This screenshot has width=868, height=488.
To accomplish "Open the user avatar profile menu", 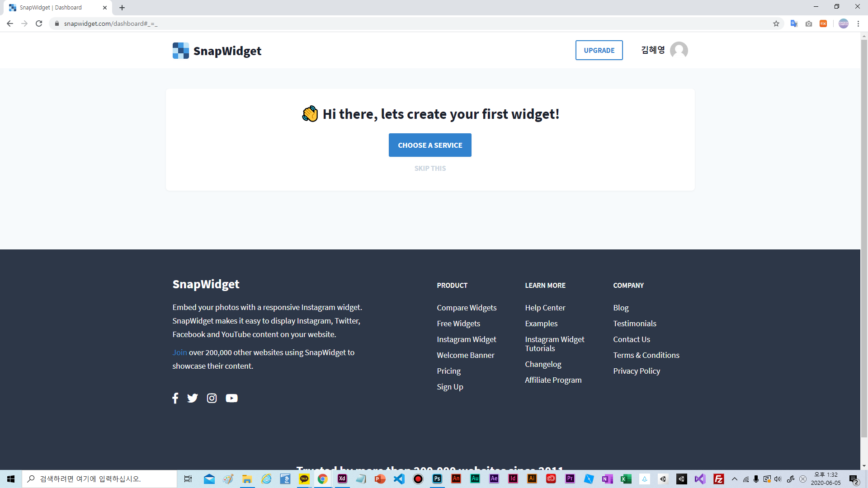I will tap(679, 50).
